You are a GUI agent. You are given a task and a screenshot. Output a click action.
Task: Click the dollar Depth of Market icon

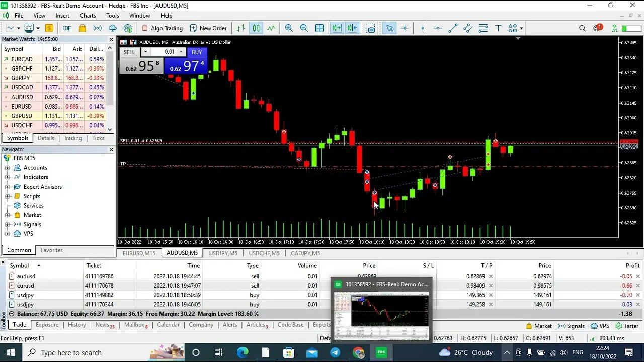[49, 28]
